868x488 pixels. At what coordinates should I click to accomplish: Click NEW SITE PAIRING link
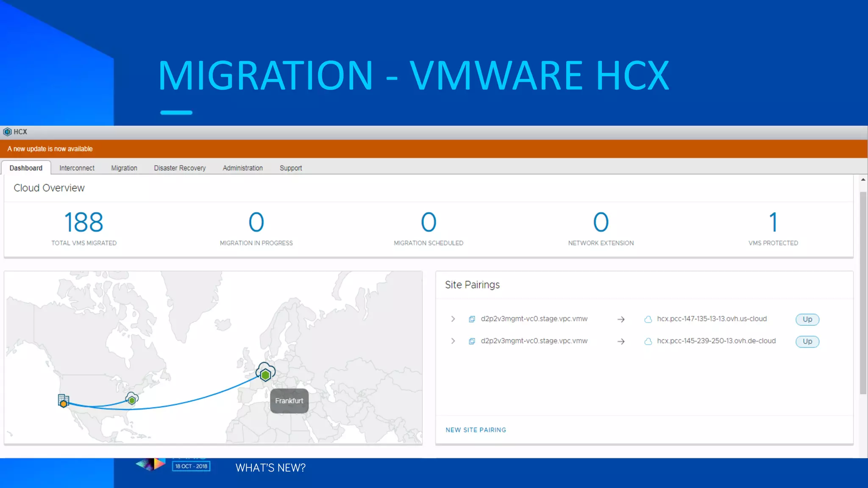tap(476, 430)
